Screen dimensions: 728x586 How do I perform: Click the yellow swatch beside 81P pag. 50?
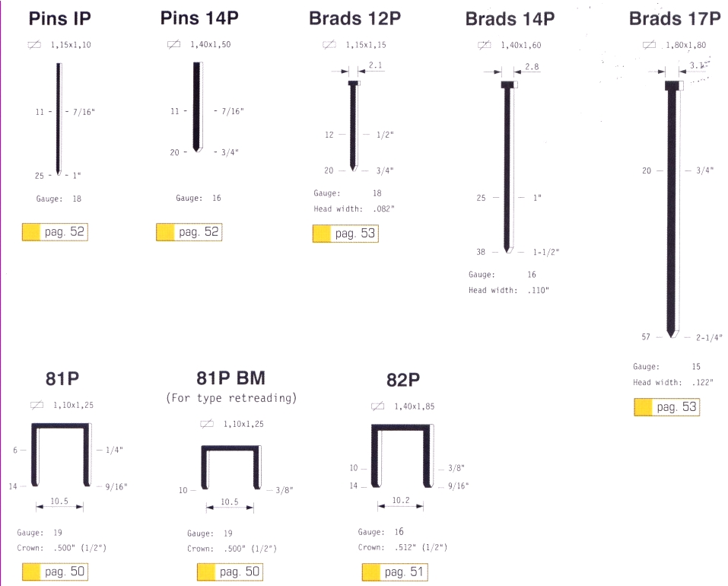[x=32, y=572]
